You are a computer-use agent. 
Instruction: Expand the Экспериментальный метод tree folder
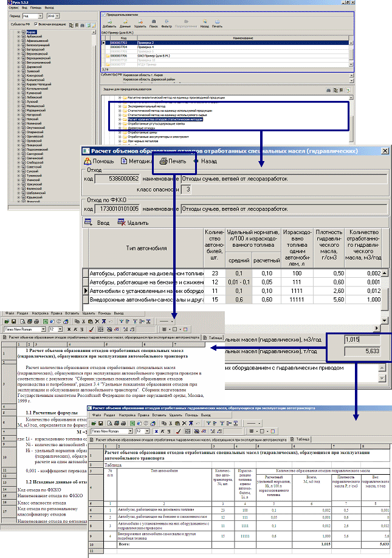click(119, 105)
